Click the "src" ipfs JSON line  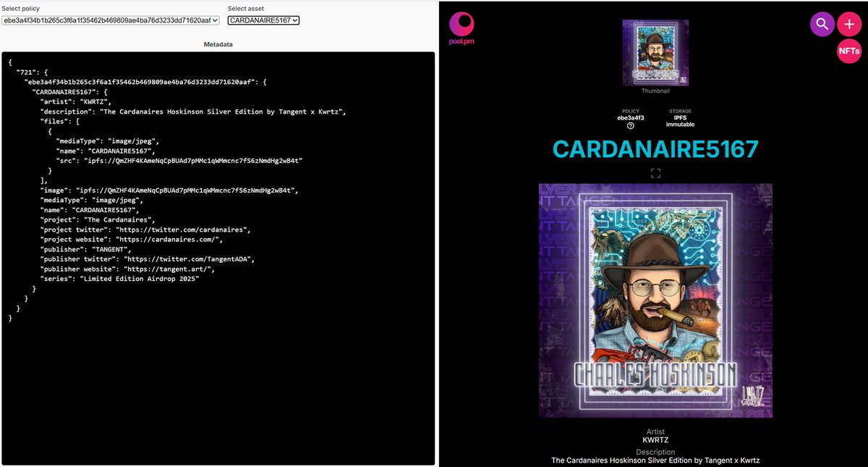[x=179, y=160]
